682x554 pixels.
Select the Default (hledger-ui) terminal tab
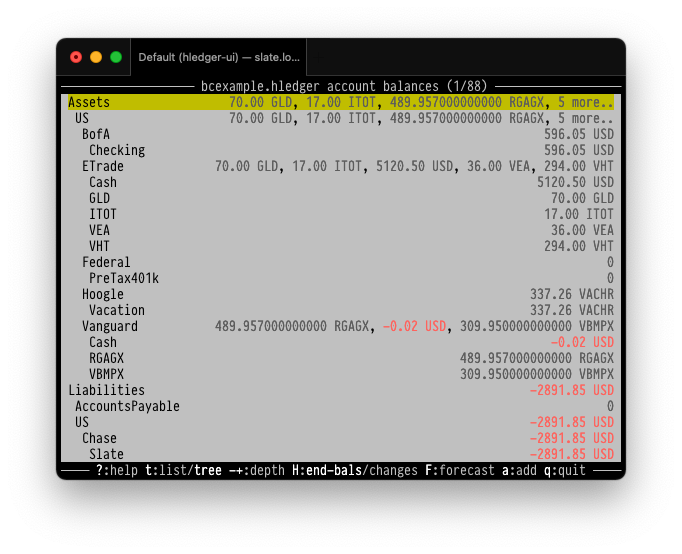coord(217,57)
